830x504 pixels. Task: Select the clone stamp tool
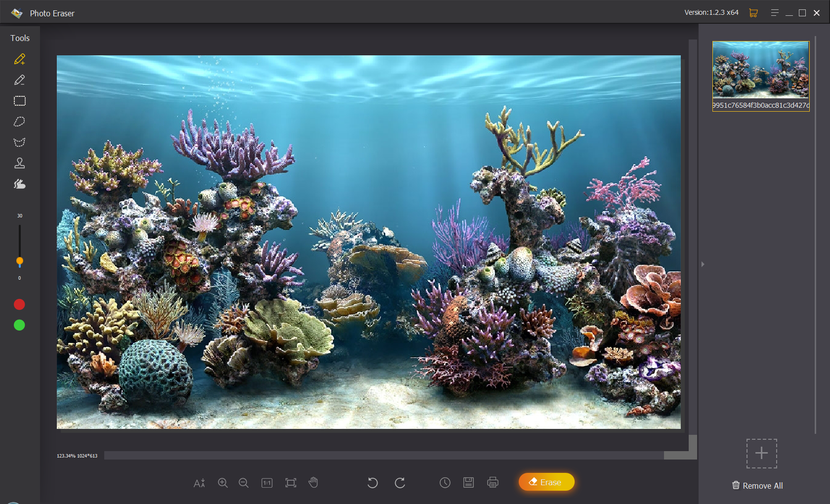(x=20, y=163)
